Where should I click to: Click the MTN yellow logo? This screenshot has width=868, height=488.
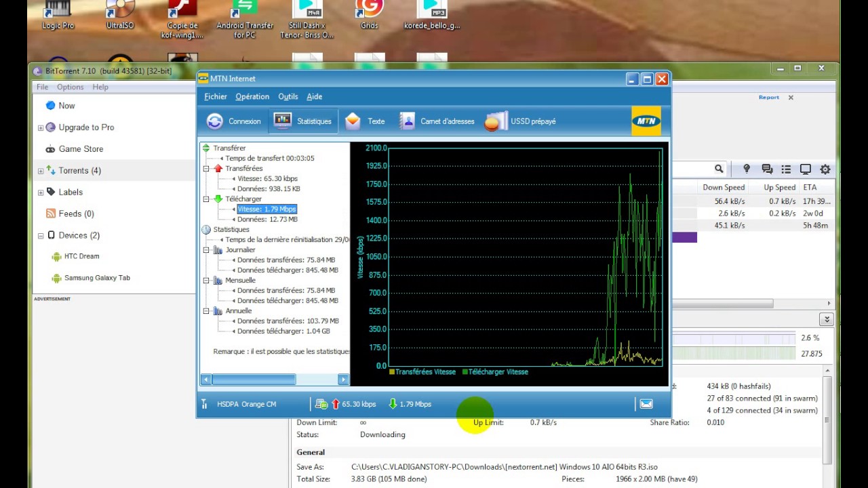tap(646, 121)
